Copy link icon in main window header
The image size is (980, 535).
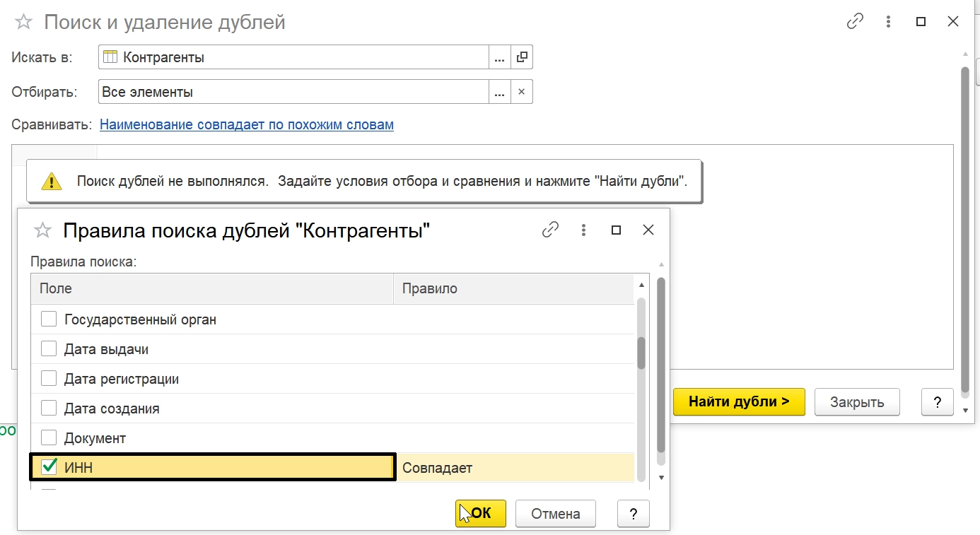click(x=855, y=22)
